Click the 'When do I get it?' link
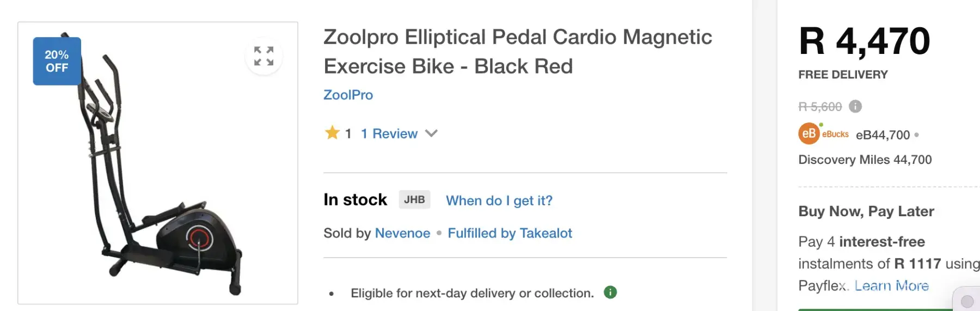The height and width of the screenshot is (311, 980). coord(499,200)
